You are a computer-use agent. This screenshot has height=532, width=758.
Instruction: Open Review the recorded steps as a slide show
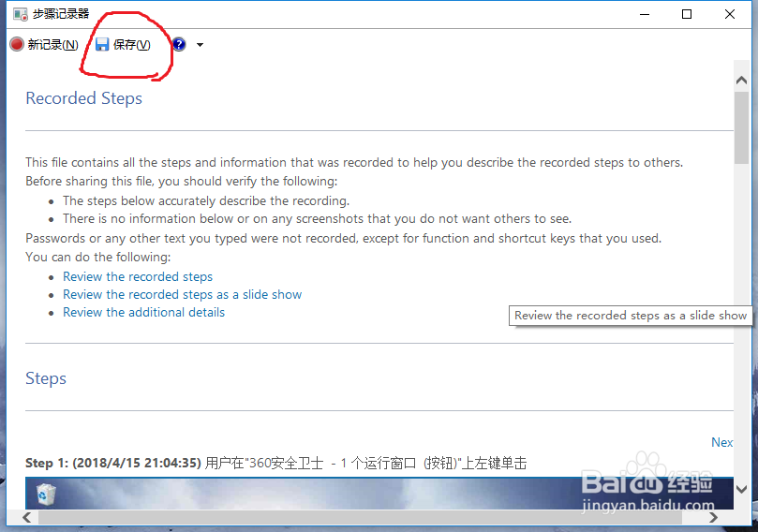[183, 294]
